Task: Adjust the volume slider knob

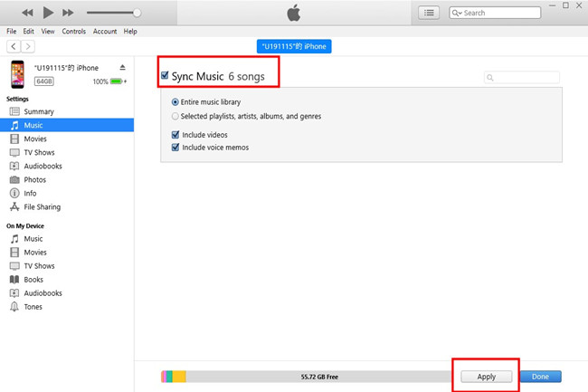Action: (x=137, y=13)
